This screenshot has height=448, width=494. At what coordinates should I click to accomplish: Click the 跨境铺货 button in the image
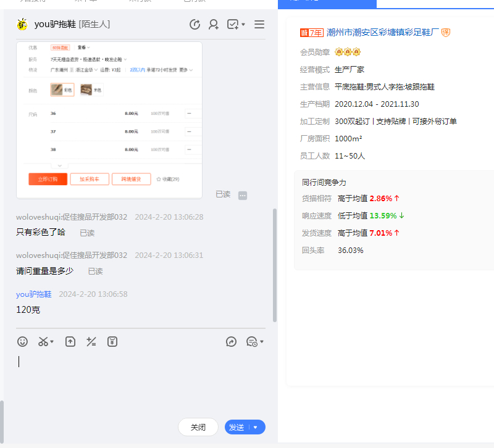pyautogui.click(x=132, y=179)
